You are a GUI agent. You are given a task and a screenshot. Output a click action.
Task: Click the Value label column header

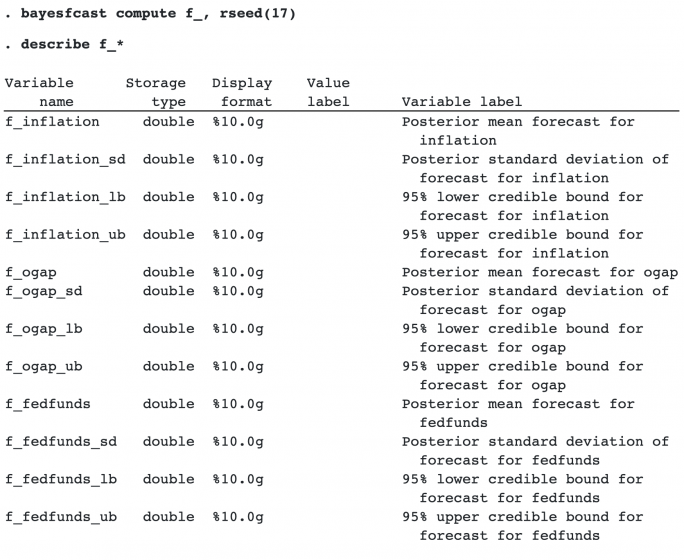click(328, 92)
